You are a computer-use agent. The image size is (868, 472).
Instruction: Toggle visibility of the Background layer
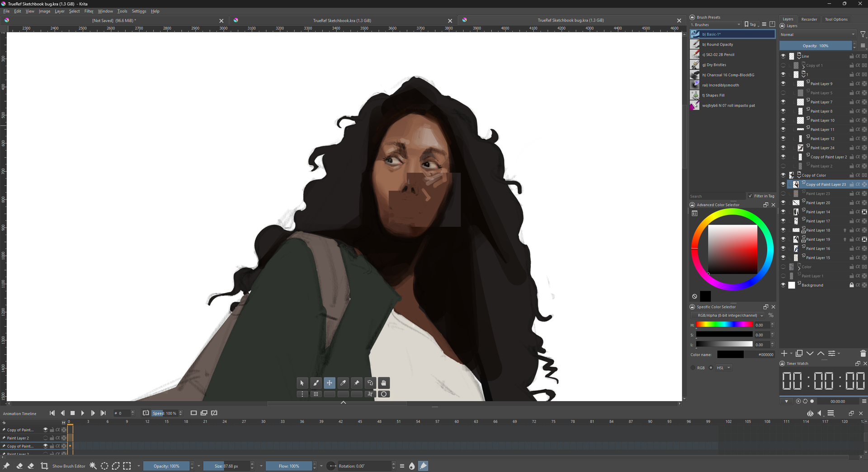tap(783, 285)
